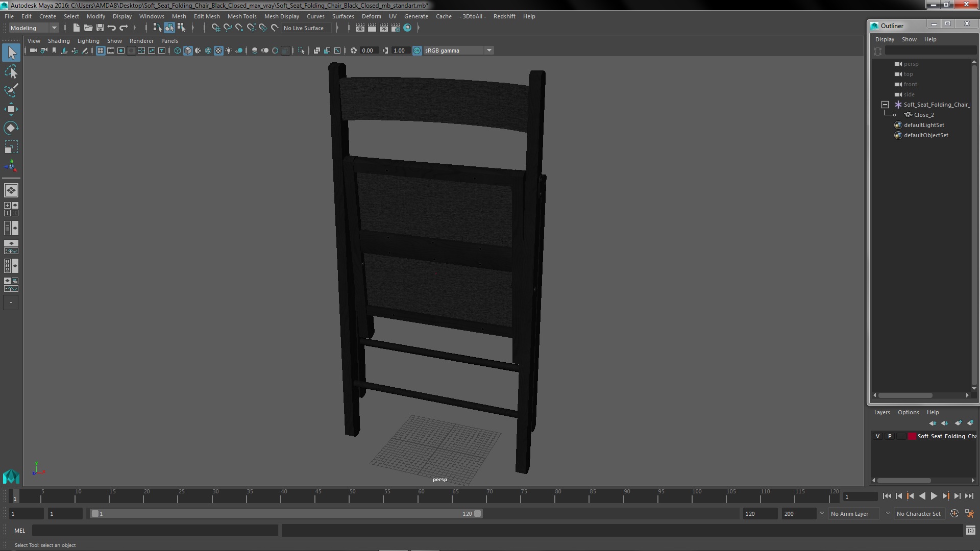
Task: Activate the Lasso select tool
Action: (x=11, y=72)
